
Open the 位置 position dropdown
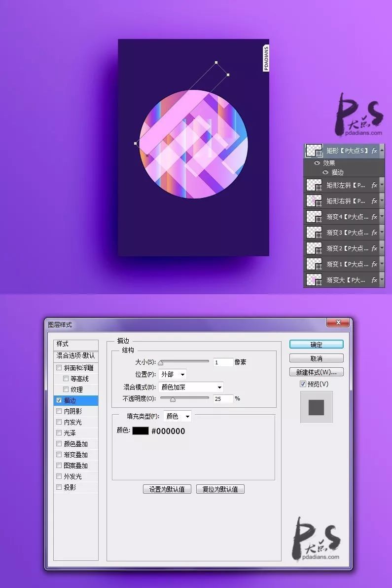tap(173, 375)
